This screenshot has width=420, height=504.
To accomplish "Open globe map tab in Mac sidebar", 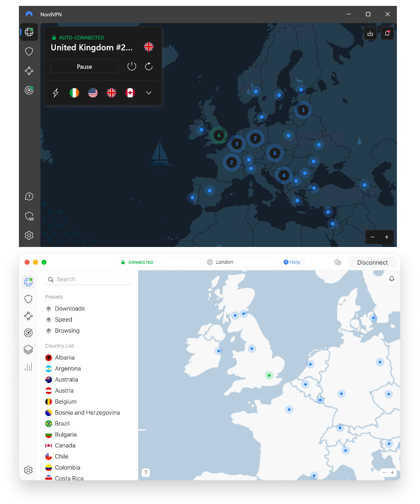I will coord(28,282).
